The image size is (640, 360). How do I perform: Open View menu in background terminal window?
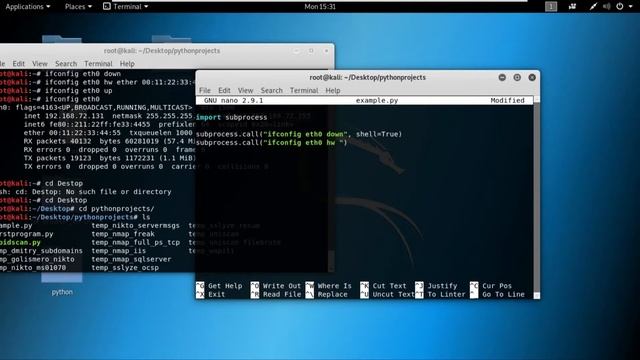click(40, 64)
